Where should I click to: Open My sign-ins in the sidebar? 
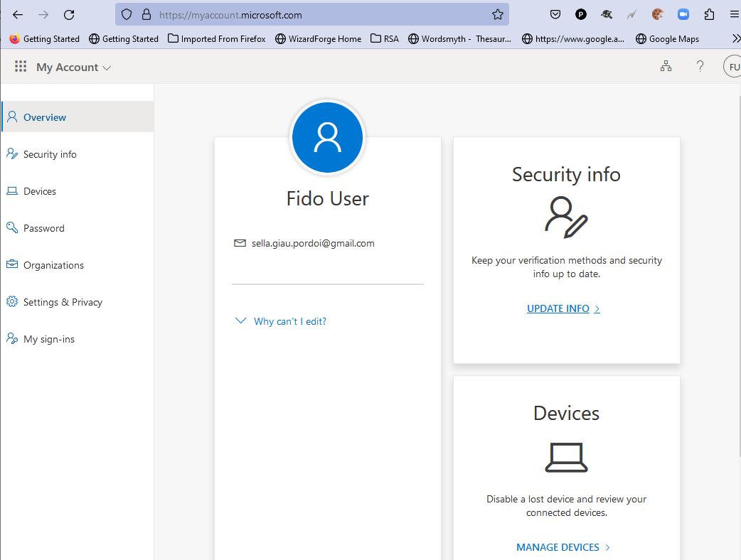(x=78, y=338)
